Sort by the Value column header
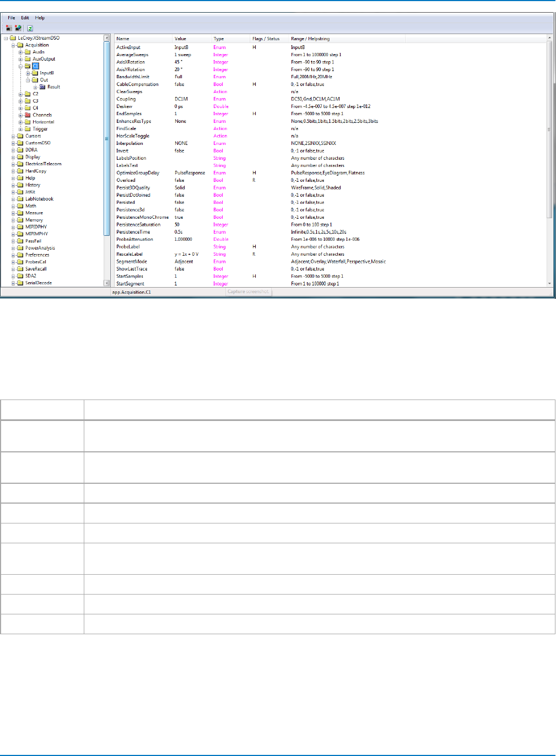The image size is (556, 756). tap(192, 39)
